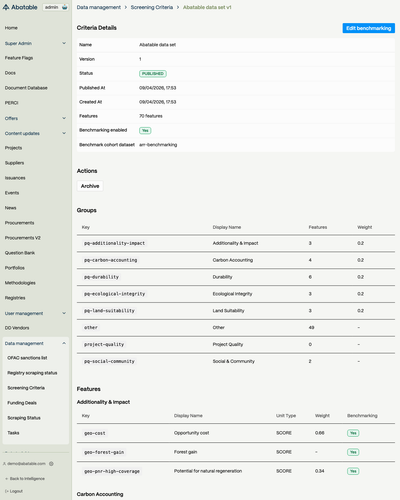Click the Abatable logo icon
400x500 pixels.
6,7
